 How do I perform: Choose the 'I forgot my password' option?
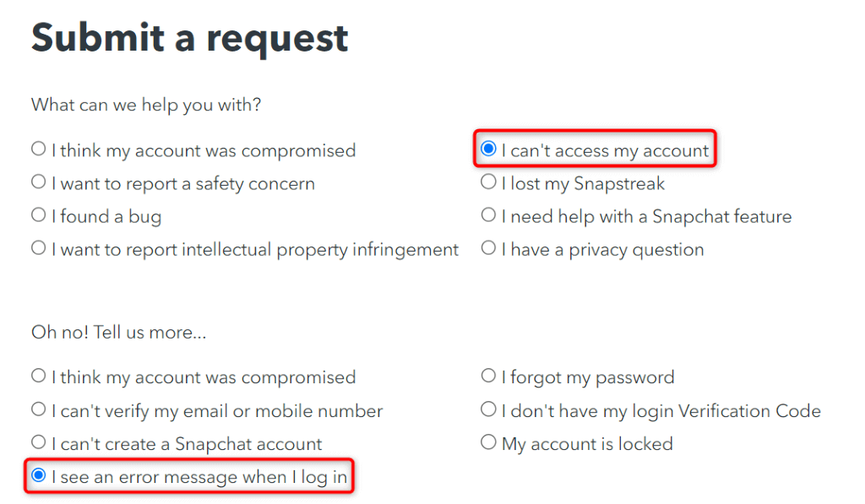point(488,377)
